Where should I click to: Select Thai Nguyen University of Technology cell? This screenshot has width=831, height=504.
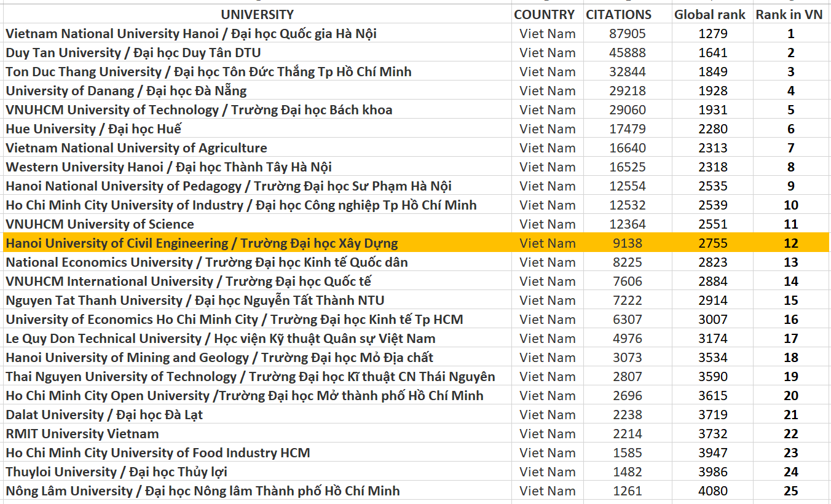(x=257, y=376)
